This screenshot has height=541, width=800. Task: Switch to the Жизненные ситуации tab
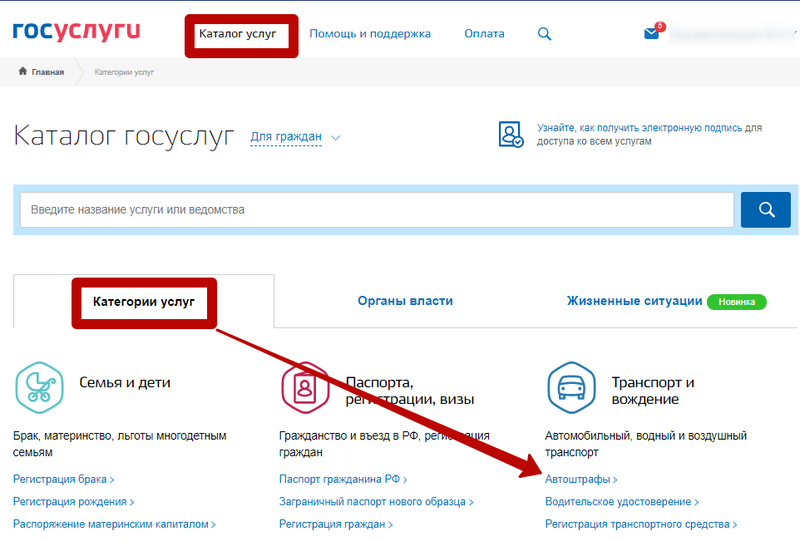pos(633,301)
